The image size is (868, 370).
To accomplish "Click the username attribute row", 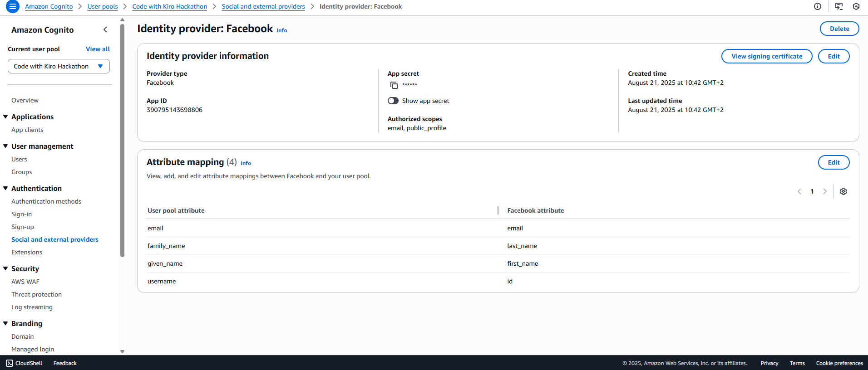I will 498,281.
